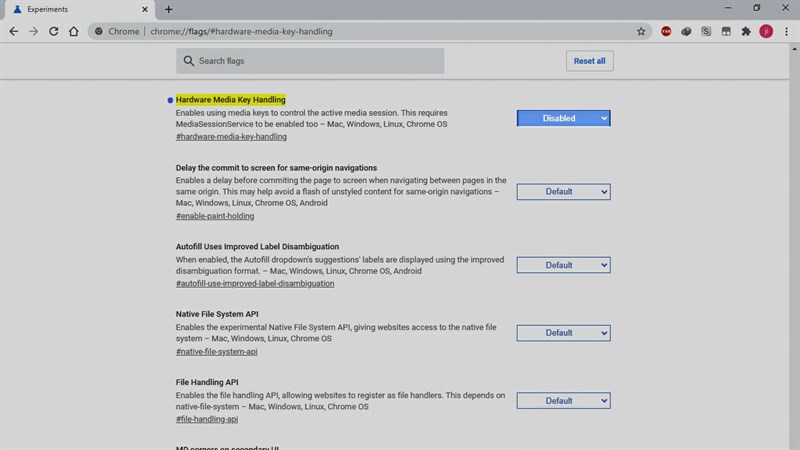800x450 pixels.
Task: Click highlighted Hardware Media Key Handling title
Action: [231, 99]
